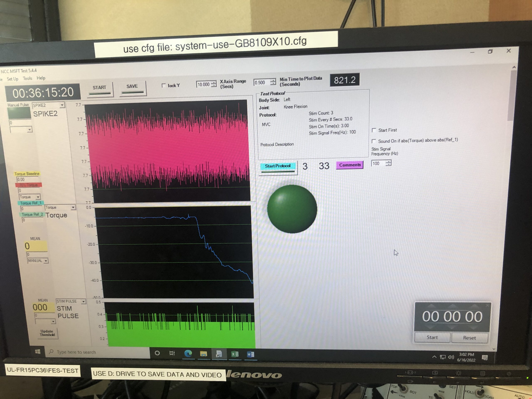Toggle Sound On if abs(Torque) above checkbox
532x399 pixels.
pyautogui.click(x=374, y=141)
